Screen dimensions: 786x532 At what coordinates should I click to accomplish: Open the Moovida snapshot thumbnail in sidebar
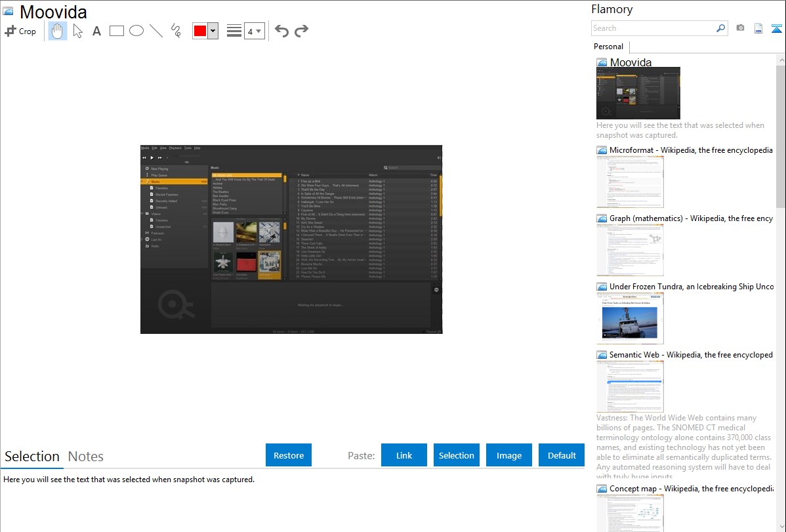point(638,93)
